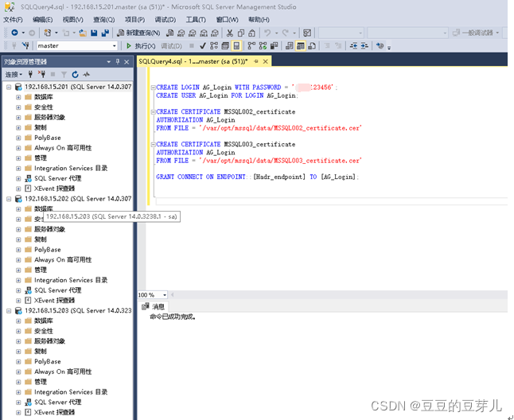Open the 帮助(H) menu
The height and width of the screenshot is (420, 514).
click(x=259, y=20)
